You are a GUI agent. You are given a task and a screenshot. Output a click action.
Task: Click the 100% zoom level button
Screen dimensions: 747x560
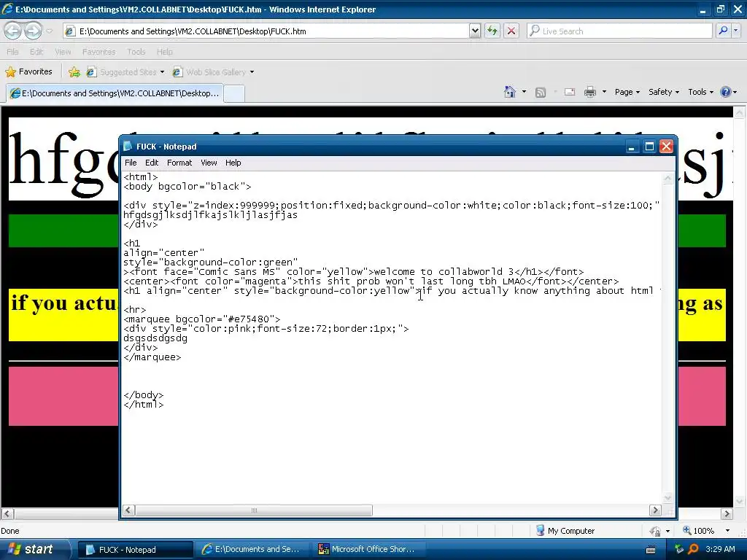tap(698, 531)
